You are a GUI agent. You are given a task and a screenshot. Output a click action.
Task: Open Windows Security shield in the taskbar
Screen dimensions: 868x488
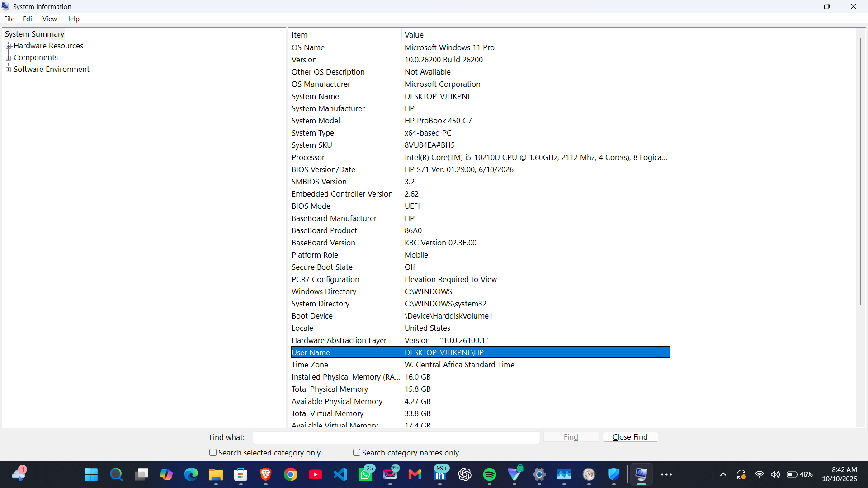point(614,474)
